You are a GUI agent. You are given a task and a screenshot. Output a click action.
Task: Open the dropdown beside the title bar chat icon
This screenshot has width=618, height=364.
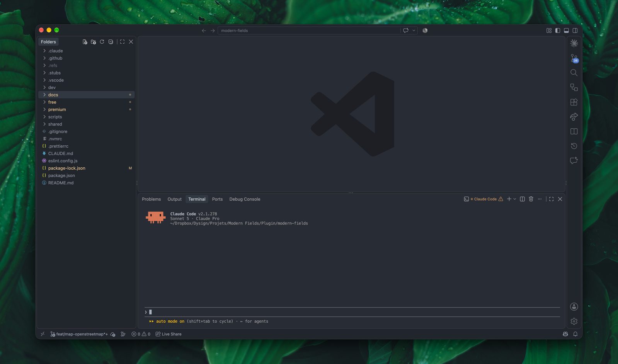click(x=414, y=31)
